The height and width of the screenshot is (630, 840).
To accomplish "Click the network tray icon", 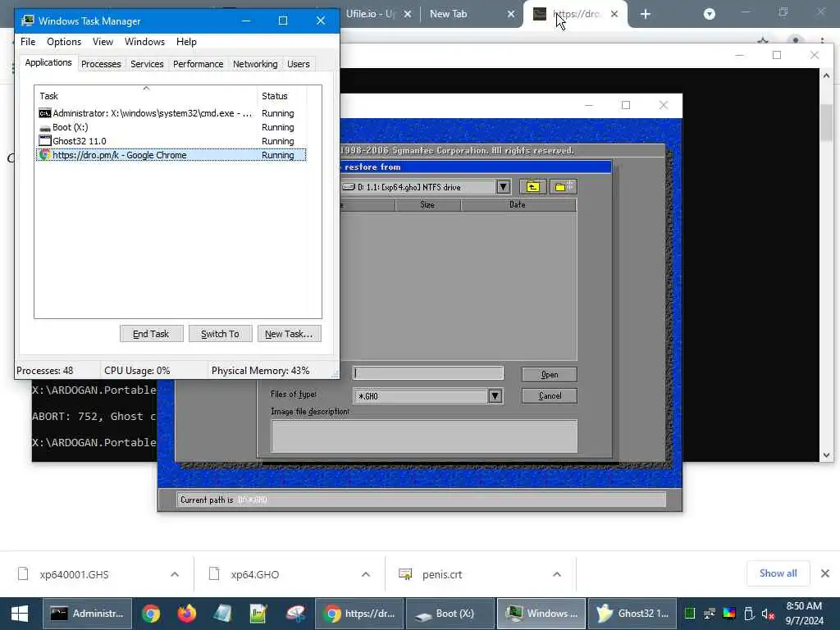I will [x=710, y=614].
